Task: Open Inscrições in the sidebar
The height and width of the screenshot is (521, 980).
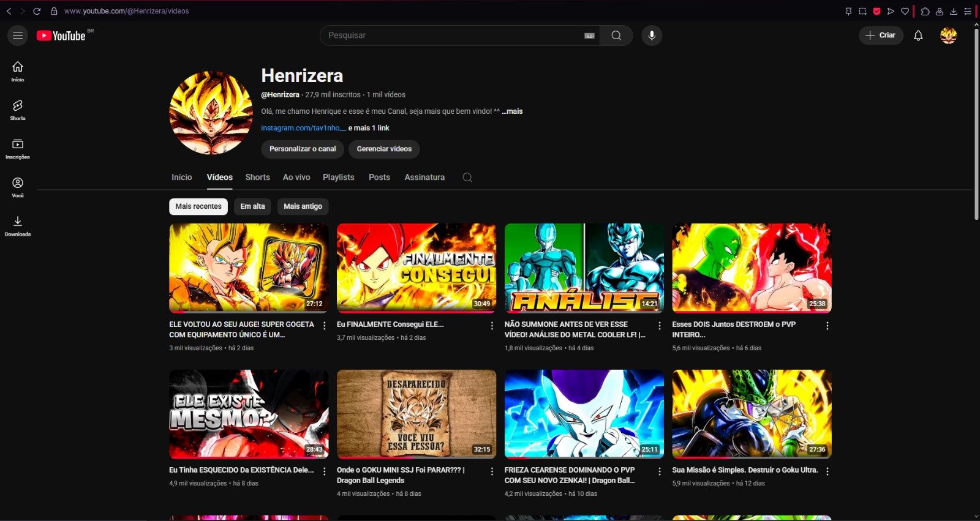Action: pos(18,149)
